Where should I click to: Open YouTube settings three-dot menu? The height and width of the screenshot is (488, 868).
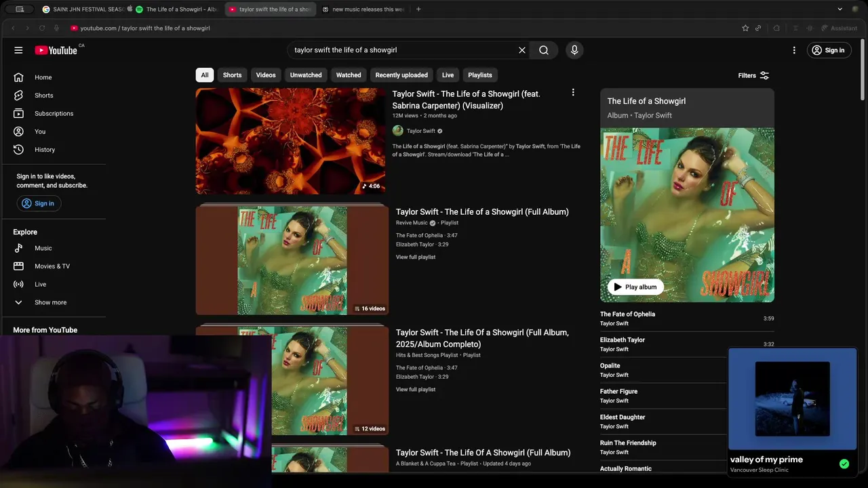click(794, 50)
